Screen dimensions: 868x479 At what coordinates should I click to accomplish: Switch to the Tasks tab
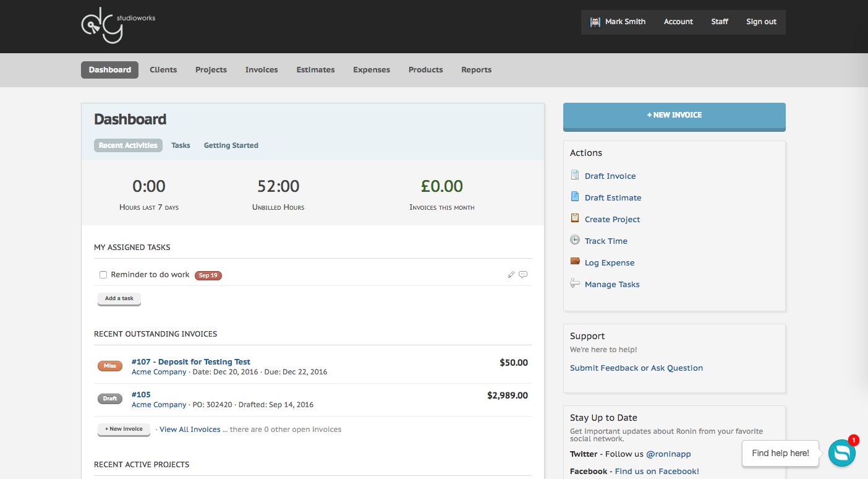point(181,145)
